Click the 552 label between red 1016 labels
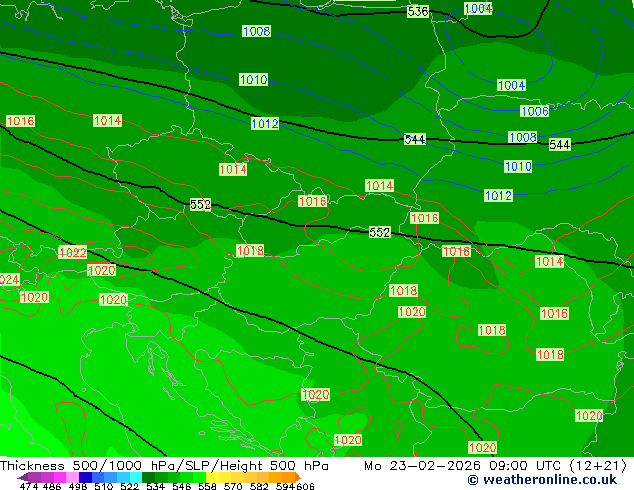Viewport: 634px width, 490px height. point(380,232)
